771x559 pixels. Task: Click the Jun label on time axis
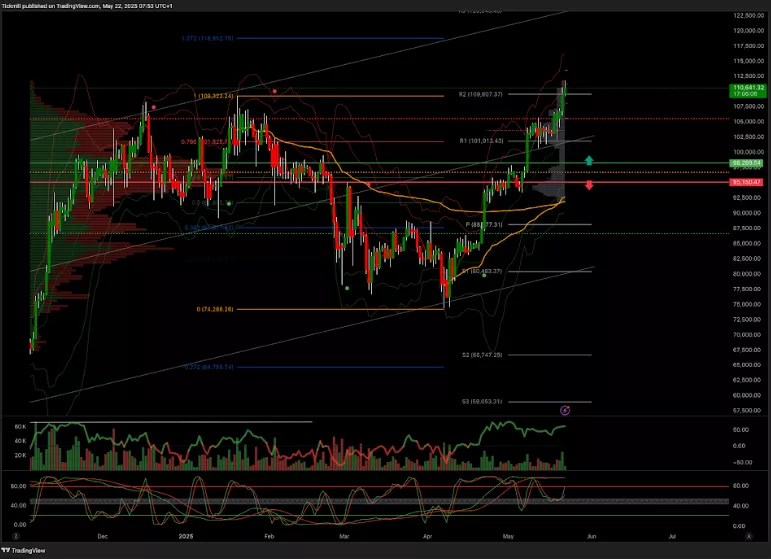[x=594, y=536]
